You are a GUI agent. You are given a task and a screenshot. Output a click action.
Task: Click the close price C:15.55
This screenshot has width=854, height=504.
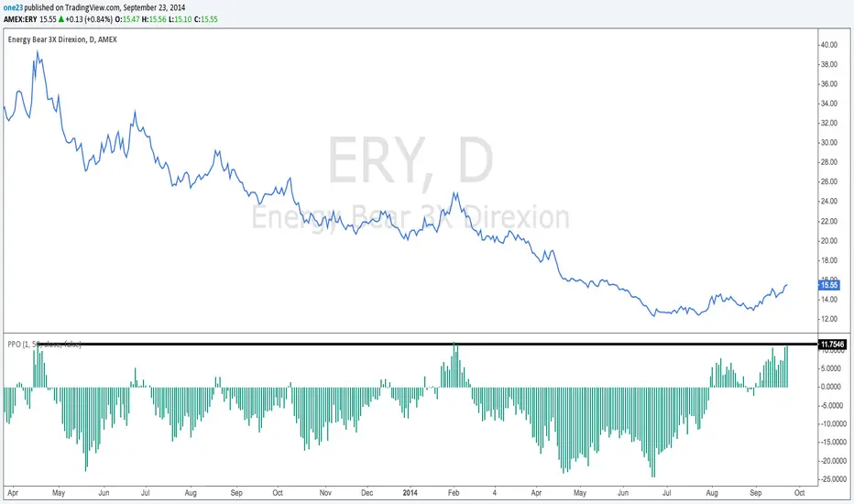206,19
